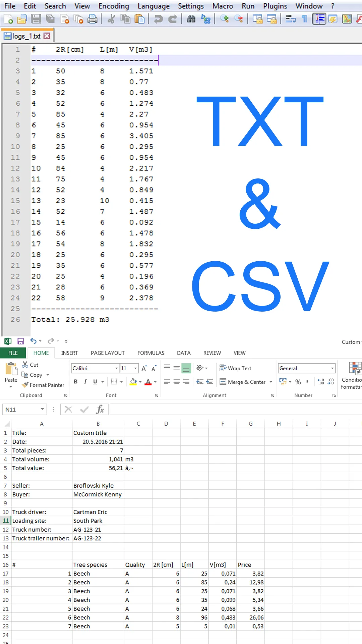Click Increase Decimal icon
Image resolution: width=362 pixels, height=644 pixels.
321,382
